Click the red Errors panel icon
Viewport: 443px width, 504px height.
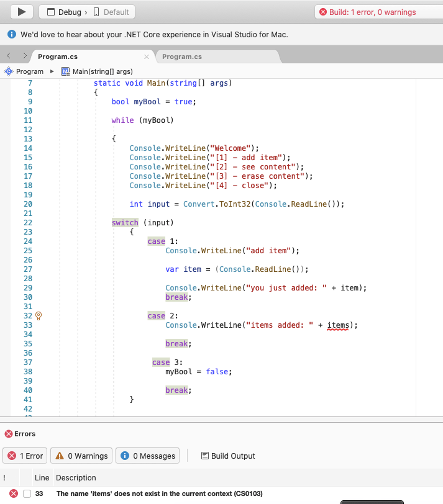click(9, 434)
